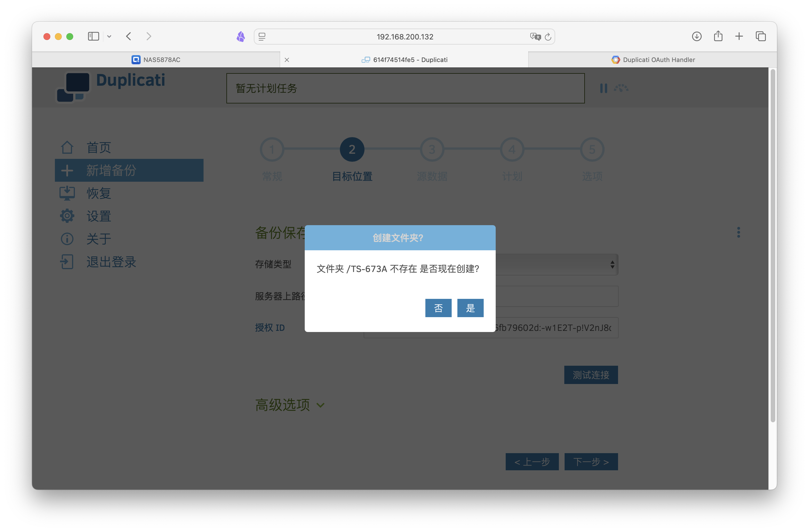
Task: Click the 否 button in the dialog
Action: coord(438,308)
